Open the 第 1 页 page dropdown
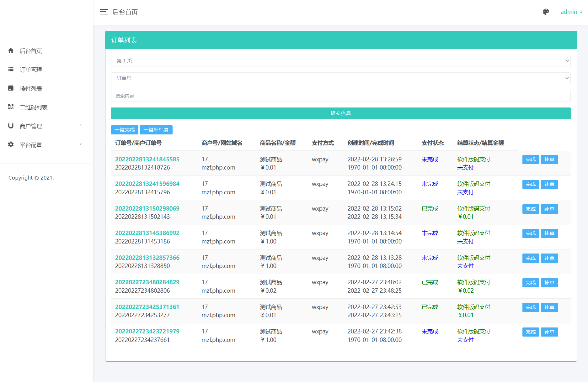This screenshot has width=588, height=382. (x=340, y=61)
